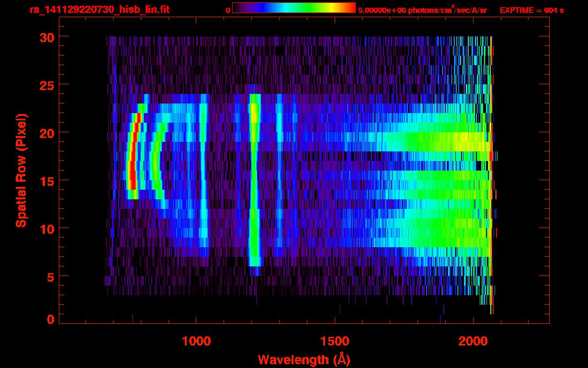Click the colorbar minimum value 0
Viewport: 588px width, 368px height.
228,10
